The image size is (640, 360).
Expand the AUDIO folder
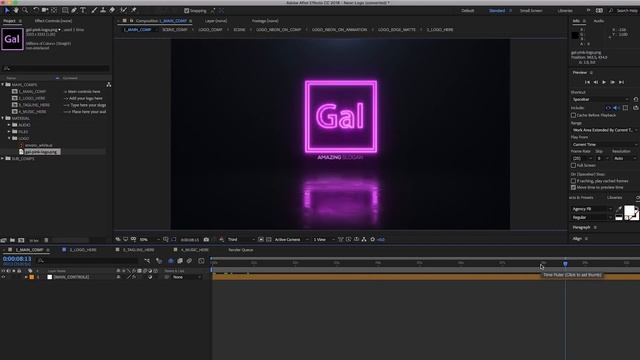click(x=9, y=125)
